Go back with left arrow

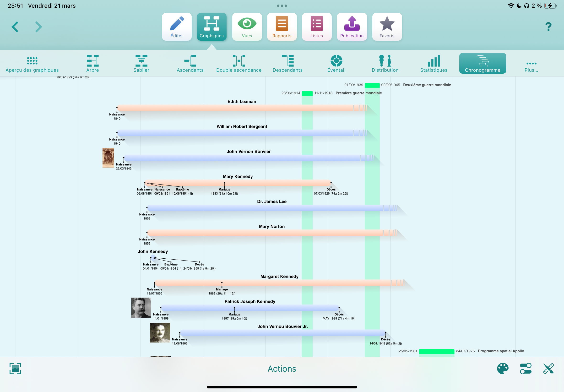coord(15,27)
